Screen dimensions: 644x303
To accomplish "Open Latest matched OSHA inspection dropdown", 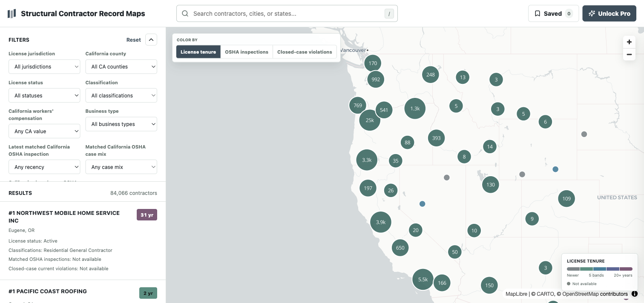I will pos(44,167).
